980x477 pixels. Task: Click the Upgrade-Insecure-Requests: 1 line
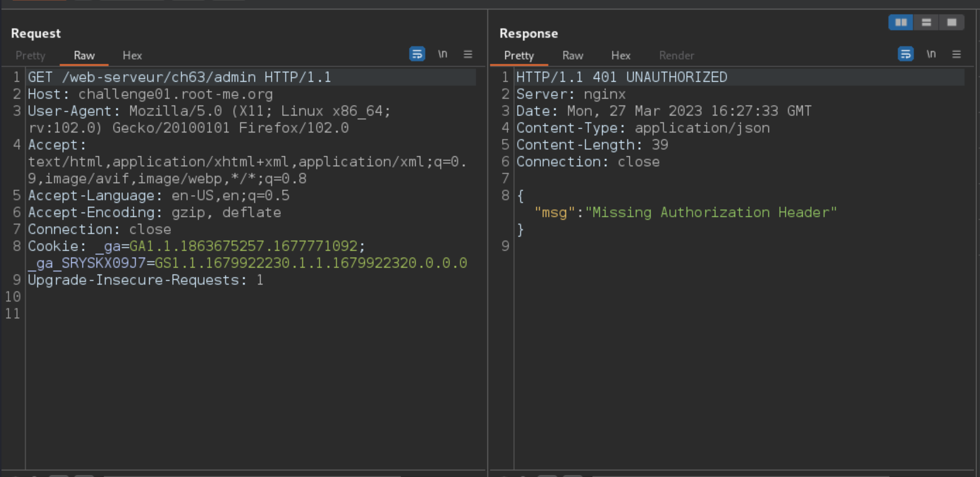(x=146, y=280)
